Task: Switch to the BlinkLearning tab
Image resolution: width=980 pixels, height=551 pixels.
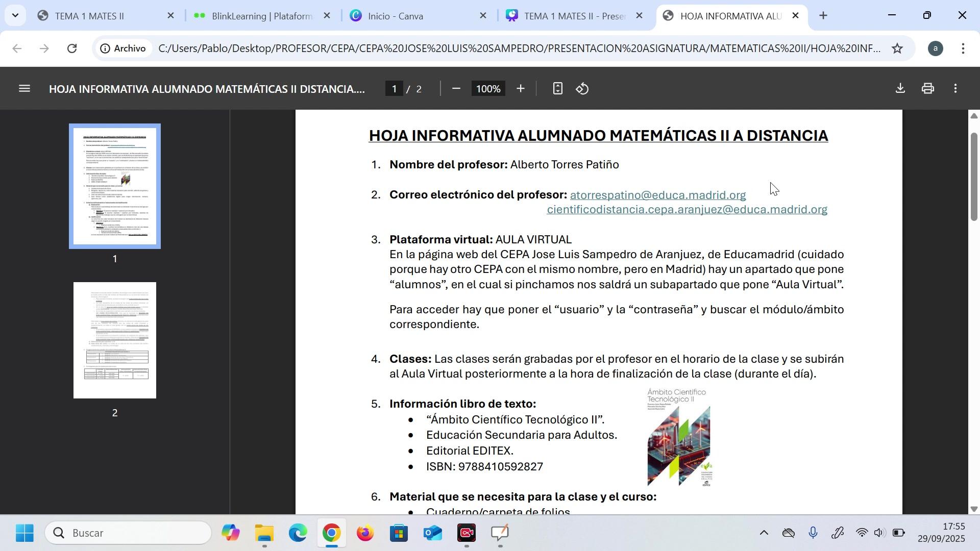Action: (x=260, y=16)
